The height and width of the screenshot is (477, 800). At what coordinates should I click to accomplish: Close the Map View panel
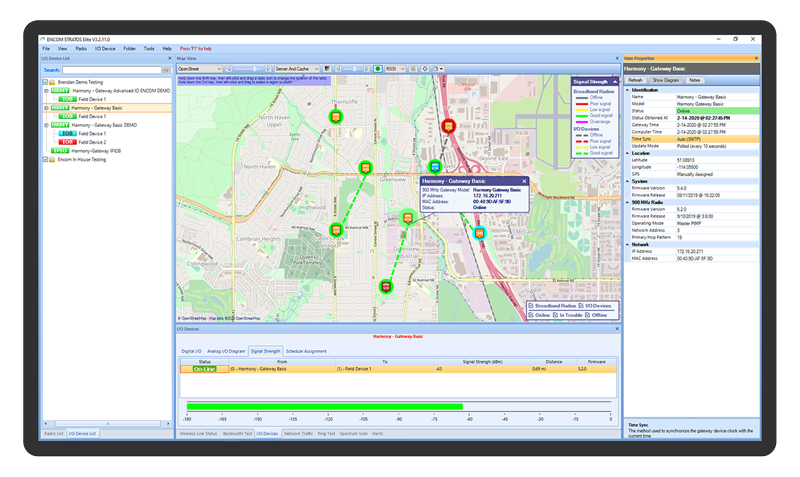tap(617, 58)
